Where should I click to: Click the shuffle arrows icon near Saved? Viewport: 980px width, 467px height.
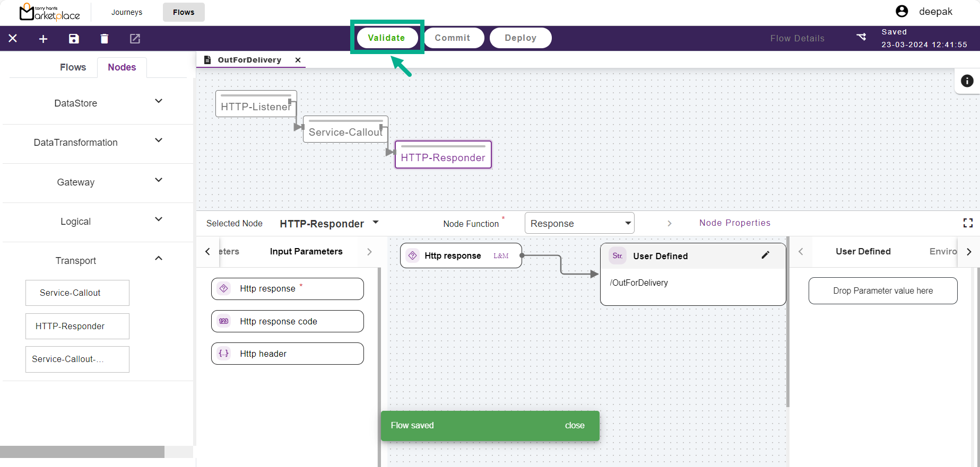[861, 37]
